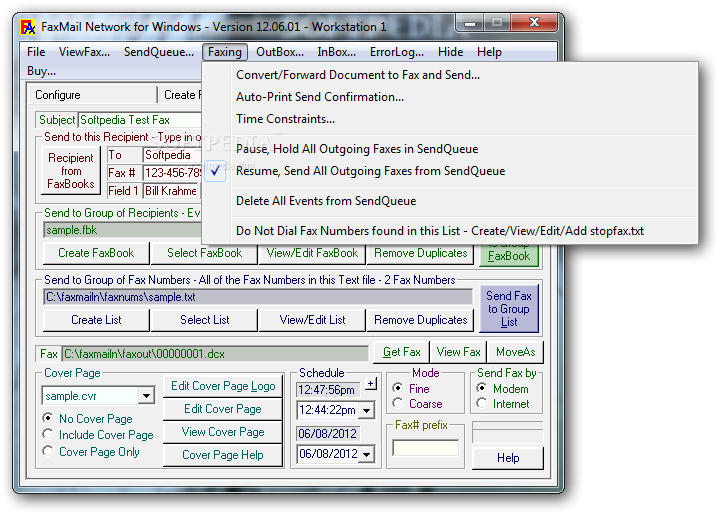Screen dimensions: 719x514
Task: Click Recipient from FaxBooks button
Action: (x=71, y=171)
